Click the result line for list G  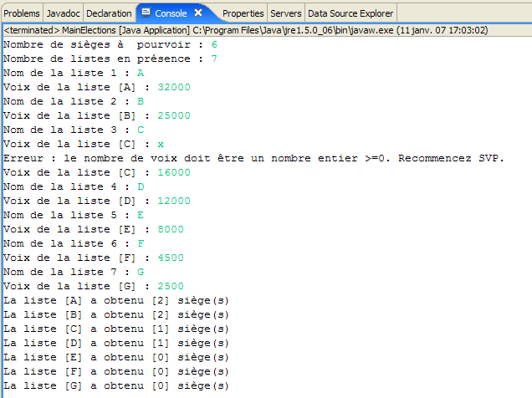point(116,385)
